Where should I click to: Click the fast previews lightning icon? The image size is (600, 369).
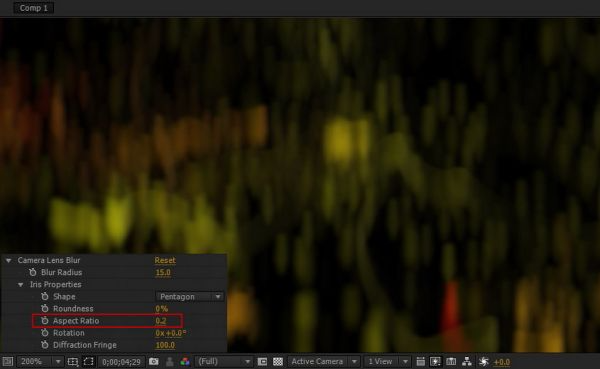(x=435, y=362)
